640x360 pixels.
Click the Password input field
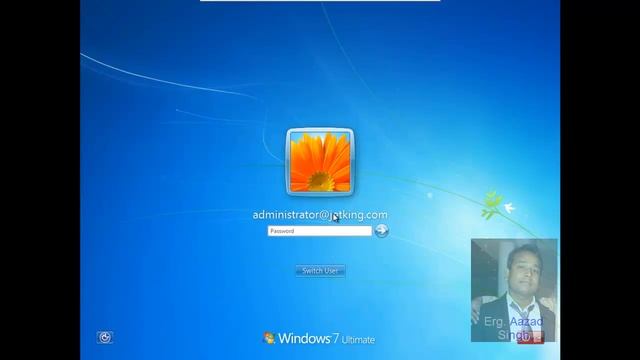tap(320, 231)
